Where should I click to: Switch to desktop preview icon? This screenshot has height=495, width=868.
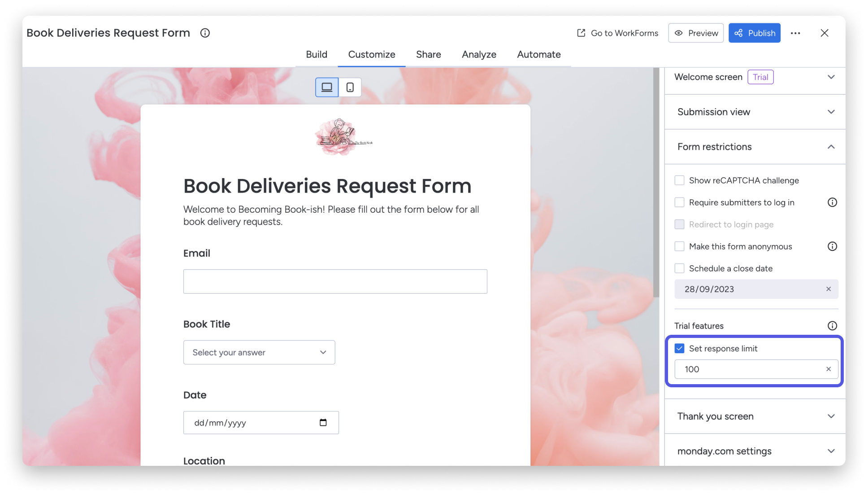(x=326, y=87)
